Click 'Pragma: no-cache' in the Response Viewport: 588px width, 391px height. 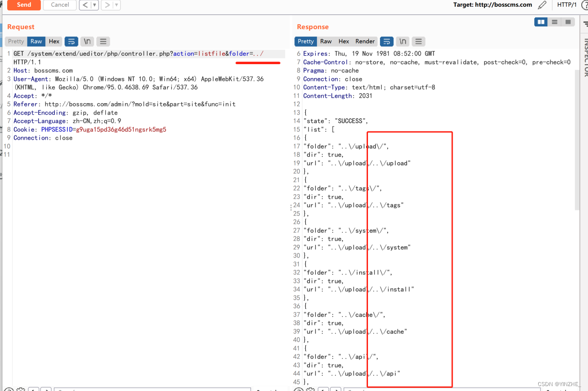coord(331,70)
